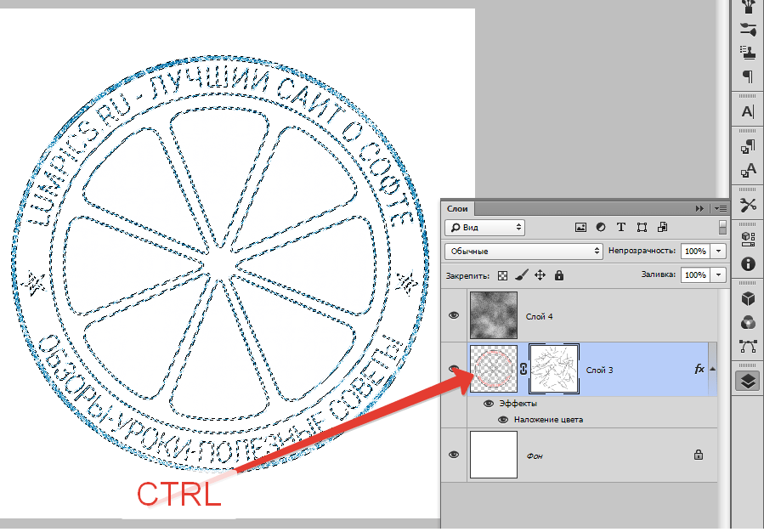The image size is (764, 532).
Task: Click the Непрозрачность 100% field
Action: (695, 252)
